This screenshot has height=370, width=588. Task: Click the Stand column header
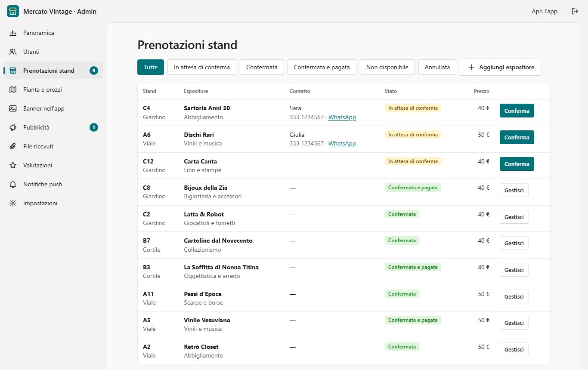click(149, 91)
